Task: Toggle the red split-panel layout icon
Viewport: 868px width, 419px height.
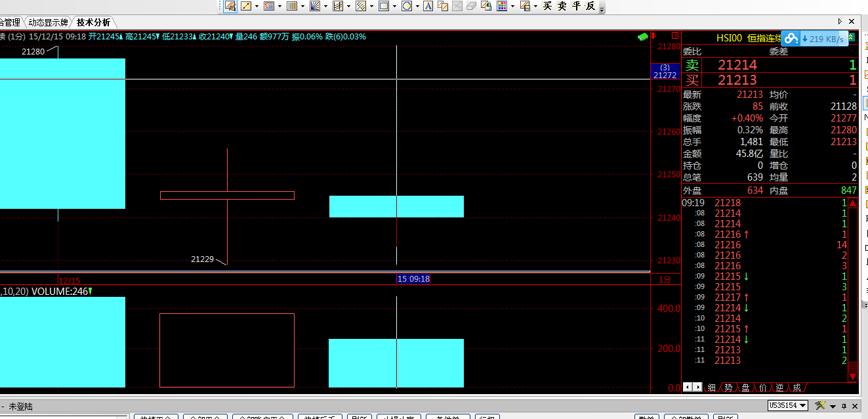Action: point(674,35)
